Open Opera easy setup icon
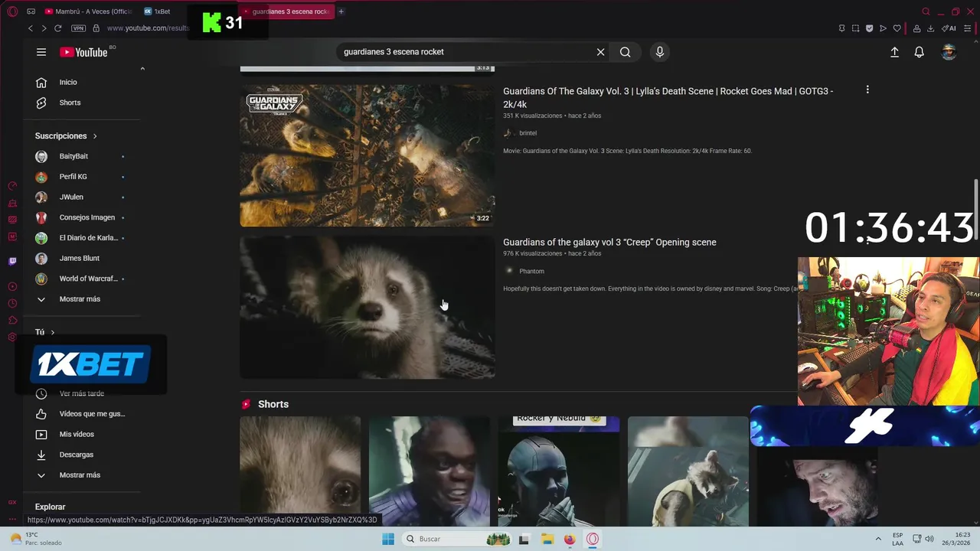 click(969, 28)
